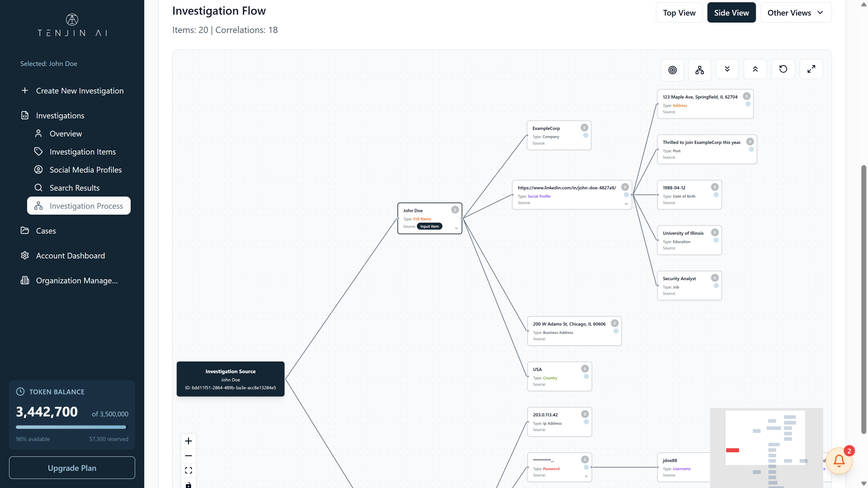Viewport: 868px width, 488px height.
Task: Click the expand-all double chevron down icon
Action: [x=727, y=69]
